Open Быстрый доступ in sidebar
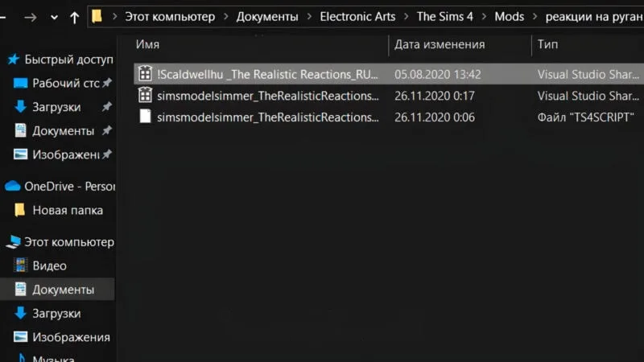This screenshot has width=644, height=362. click(x=68, y=60)
